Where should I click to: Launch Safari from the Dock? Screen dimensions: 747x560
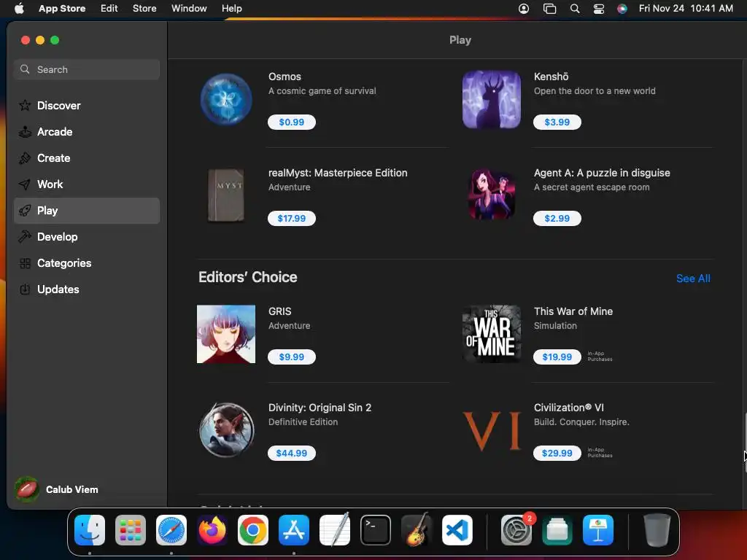[171, 530]
